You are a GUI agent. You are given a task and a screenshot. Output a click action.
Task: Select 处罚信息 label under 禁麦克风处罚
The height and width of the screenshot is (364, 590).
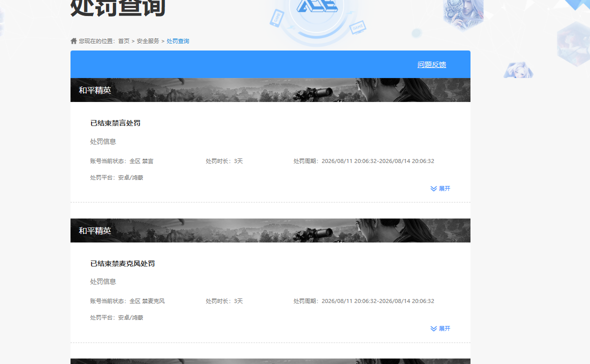point(103,281)
